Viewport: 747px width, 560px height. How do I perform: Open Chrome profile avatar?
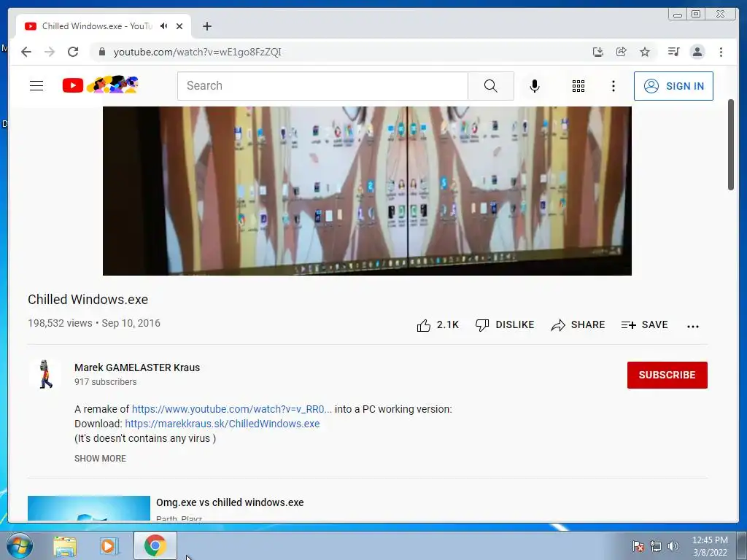click(697, 52)
